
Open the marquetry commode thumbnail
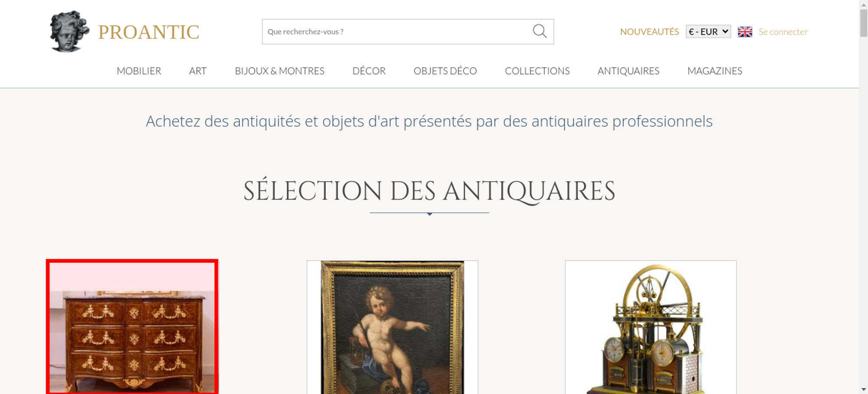(x=132, y=327)
